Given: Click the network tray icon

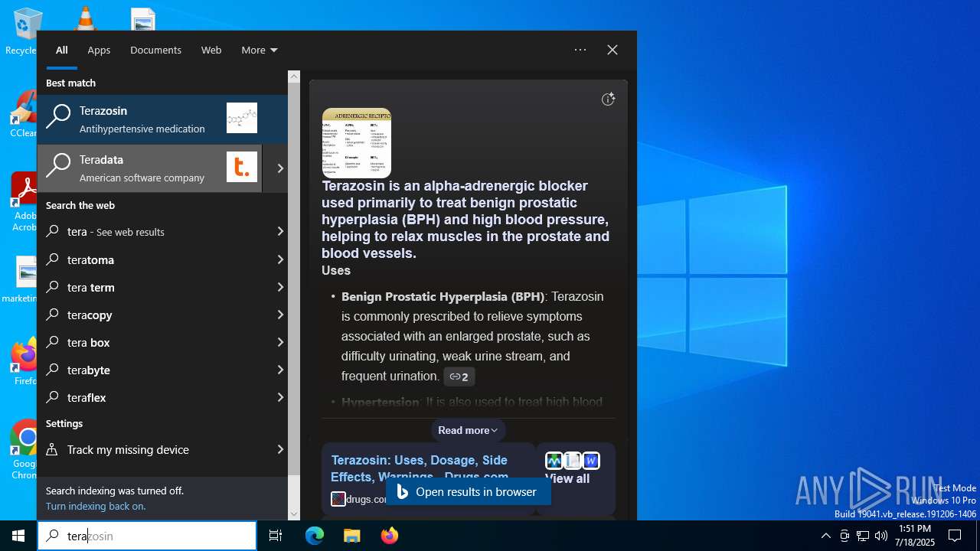Looking at the screenshot, I should click(863, 536).
